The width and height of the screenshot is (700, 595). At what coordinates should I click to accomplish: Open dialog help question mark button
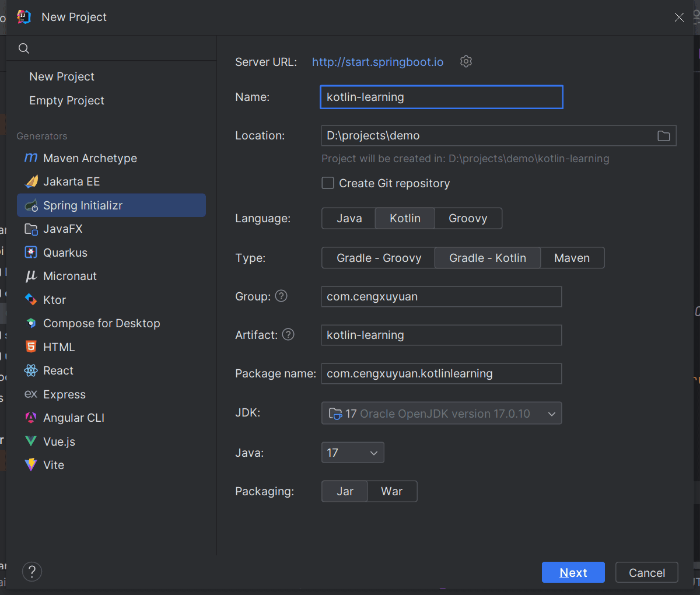(32, 572)
